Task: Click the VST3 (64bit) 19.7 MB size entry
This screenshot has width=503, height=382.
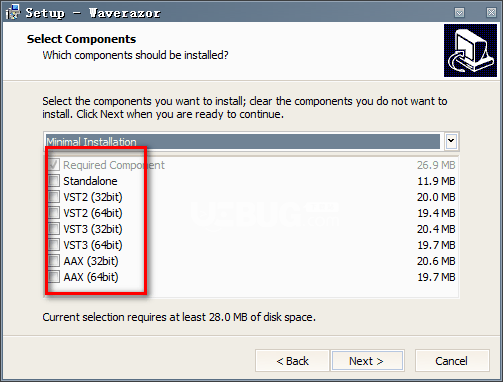Action: (x=436, y=245)
